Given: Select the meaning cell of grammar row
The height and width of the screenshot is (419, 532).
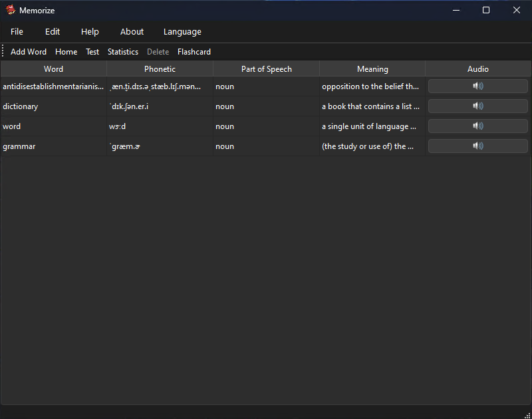Looking at the screenshot, I should (372, 146).
